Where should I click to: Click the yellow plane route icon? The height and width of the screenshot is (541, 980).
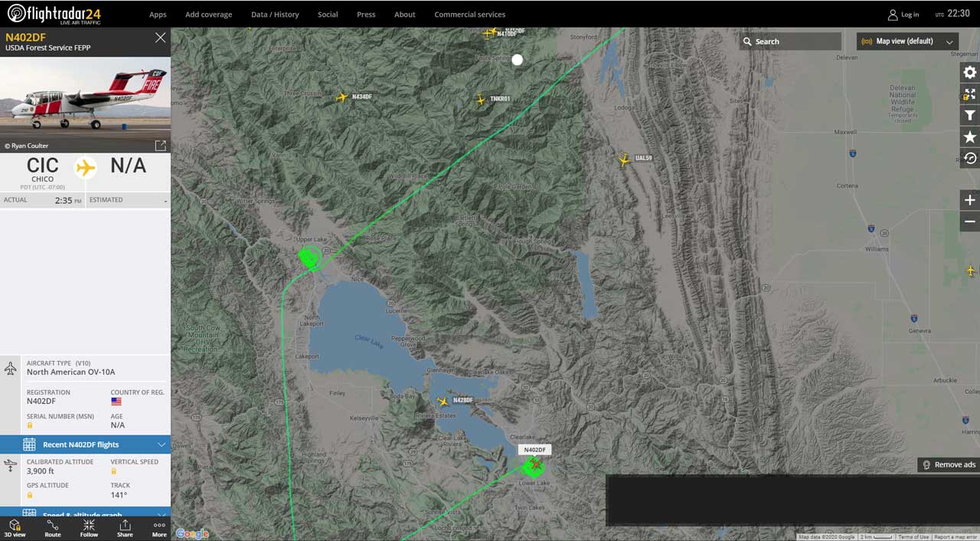tap(86, 168)
